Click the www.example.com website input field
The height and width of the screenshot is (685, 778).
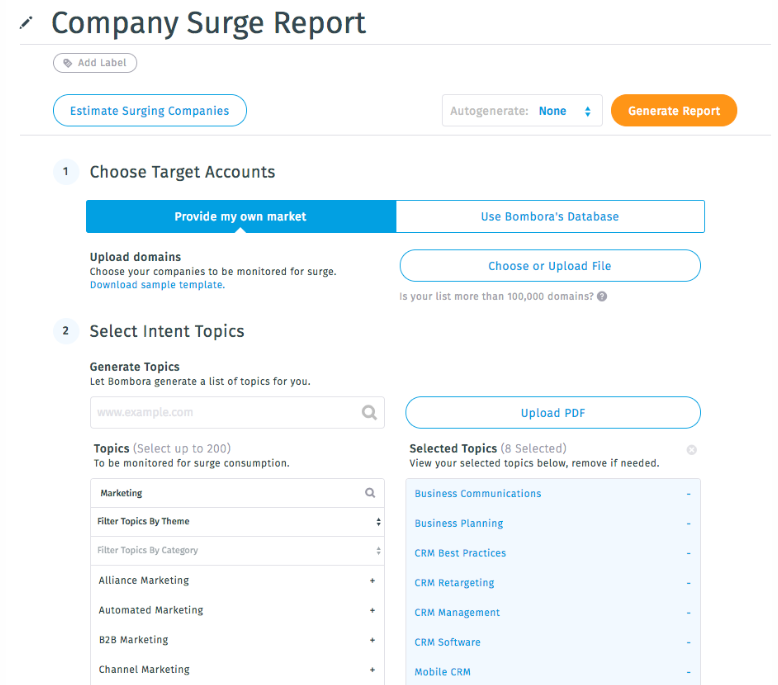tap(237, 412)
